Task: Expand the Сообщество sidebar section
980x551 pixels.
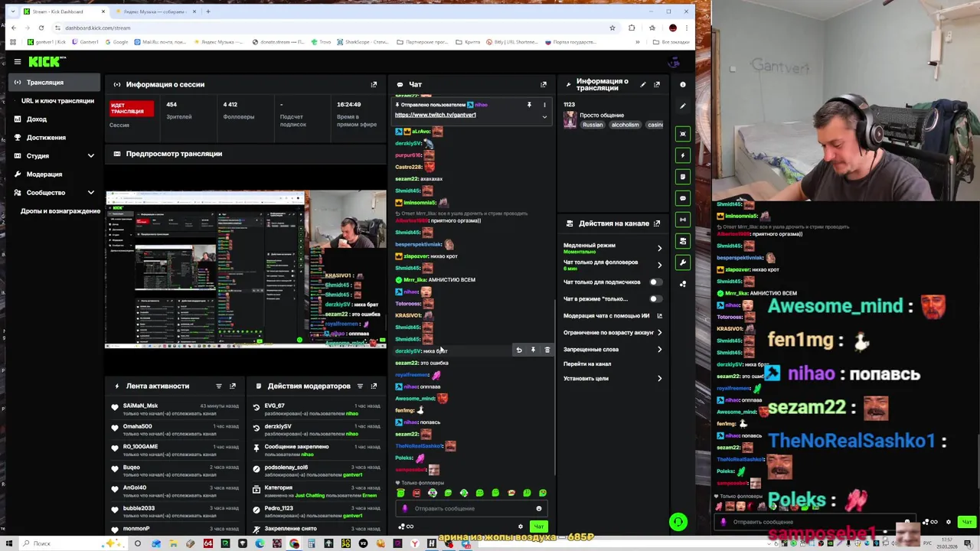Action: [x=90, y=193]
